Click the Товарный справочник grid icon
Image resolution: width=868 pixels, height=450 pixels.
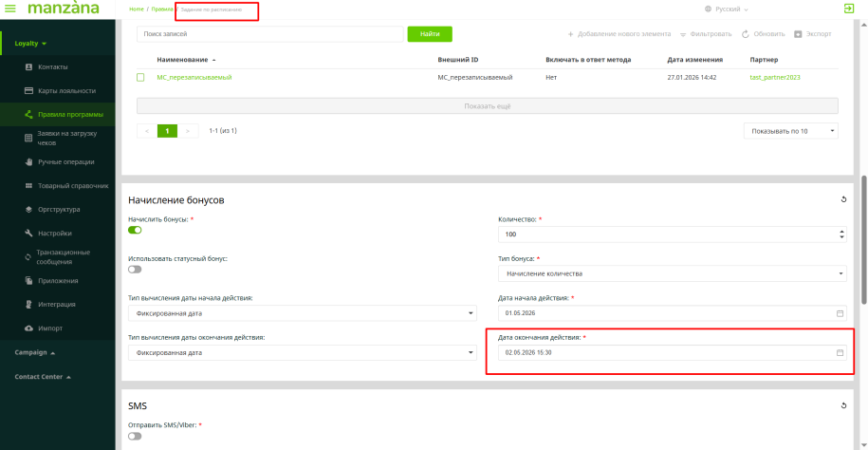tap(28, 186)
